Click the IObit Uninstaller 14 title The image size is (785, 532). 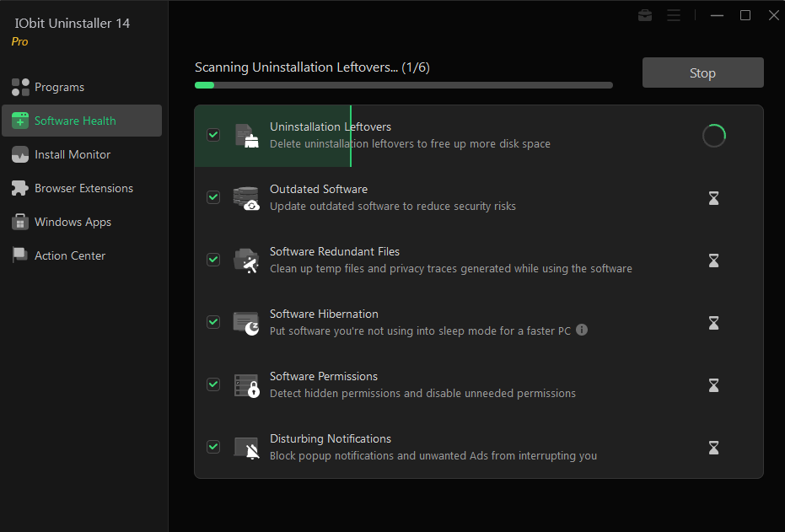tap(73, 23)
